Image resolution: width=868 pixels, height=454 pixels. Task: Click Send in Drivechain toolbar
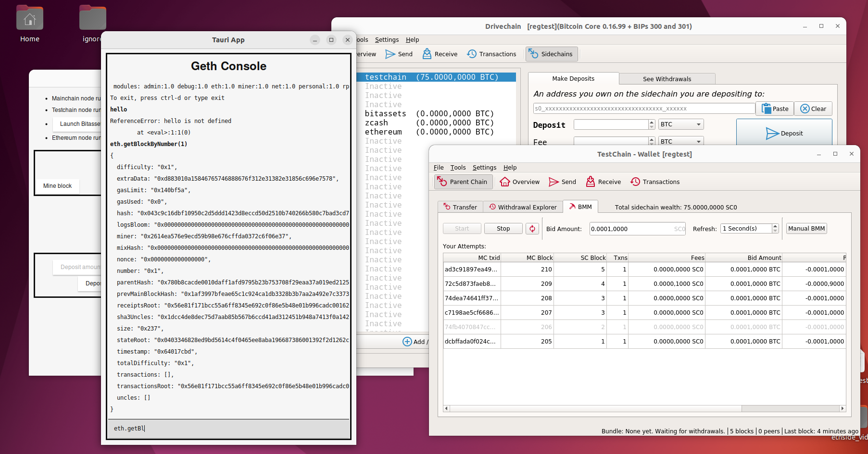399,54
